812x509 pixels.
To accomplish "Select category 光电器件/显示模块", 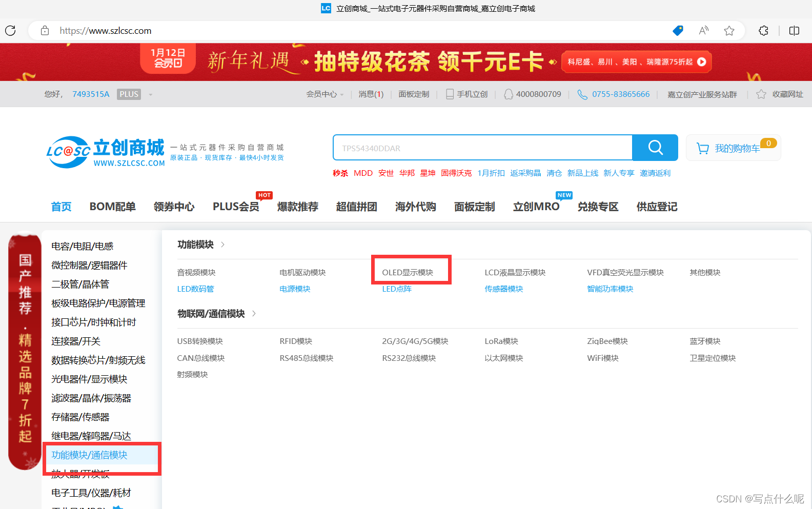I will tap(89, 379).
